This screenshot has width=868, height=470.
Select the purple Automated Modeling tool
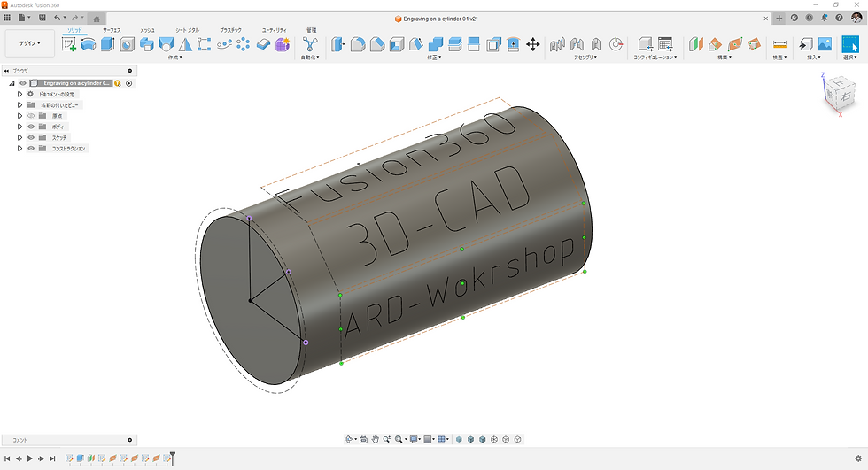pos(283,45)
